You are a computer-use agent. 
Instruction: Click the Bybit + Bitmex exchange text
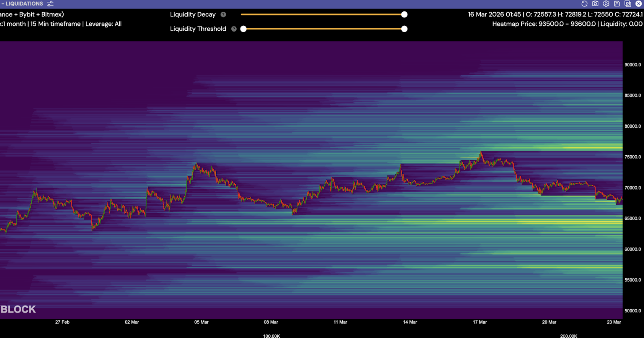pyautogui.click(x=41, y=15)
